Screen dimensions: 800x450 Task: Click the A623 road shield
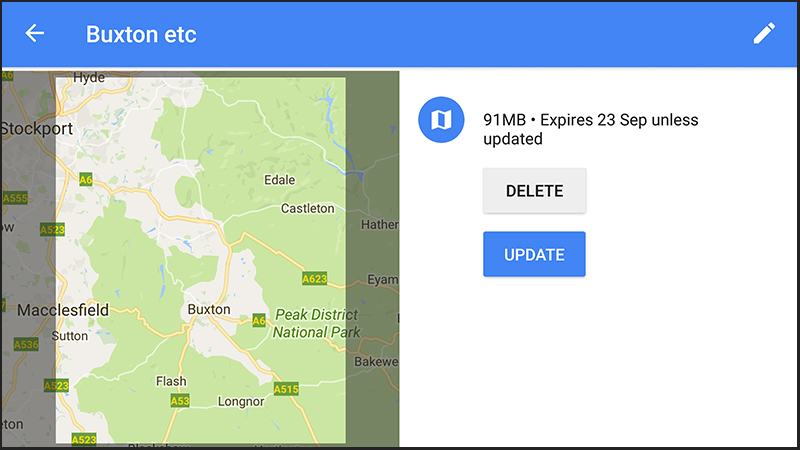pyautogui.click(x=315, y=278)
